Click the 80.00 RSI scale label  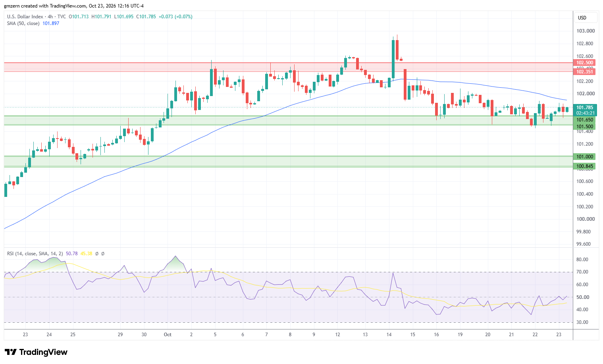[582, 260]
